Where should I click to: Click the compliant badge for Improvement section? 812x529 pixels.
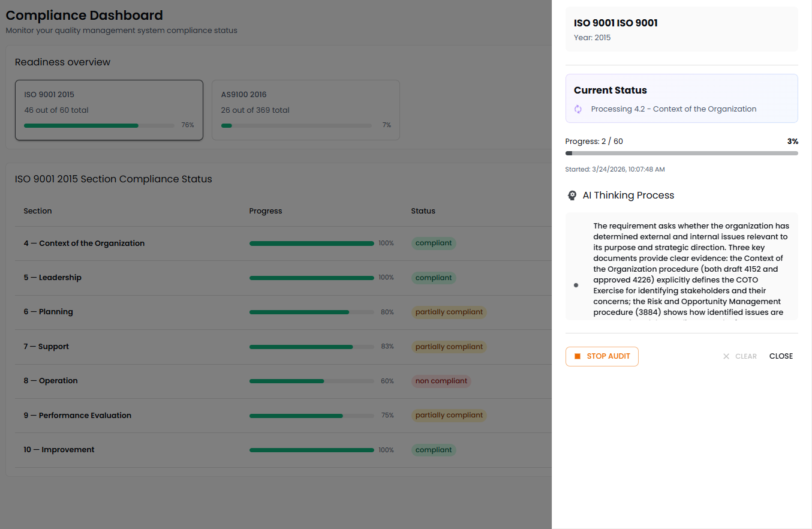434,450
